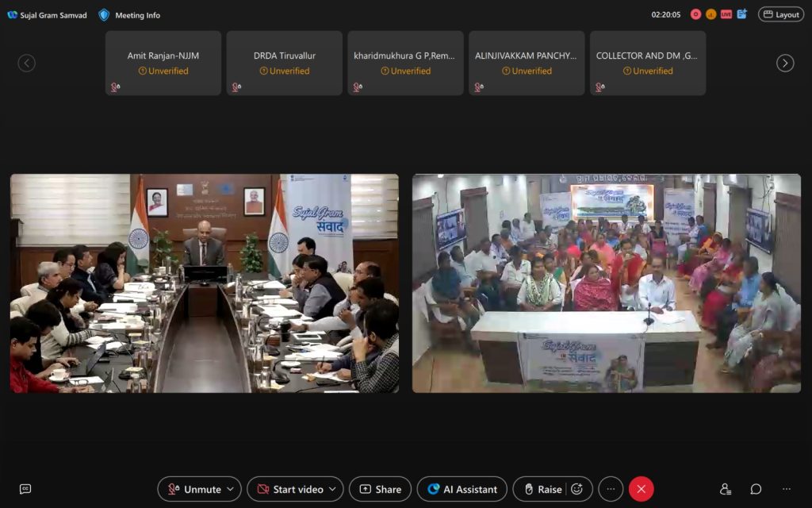Open the closed captions icon
The height and width of the screenshot is (508, 812).
pyautogui.click(x=25, y=489)
